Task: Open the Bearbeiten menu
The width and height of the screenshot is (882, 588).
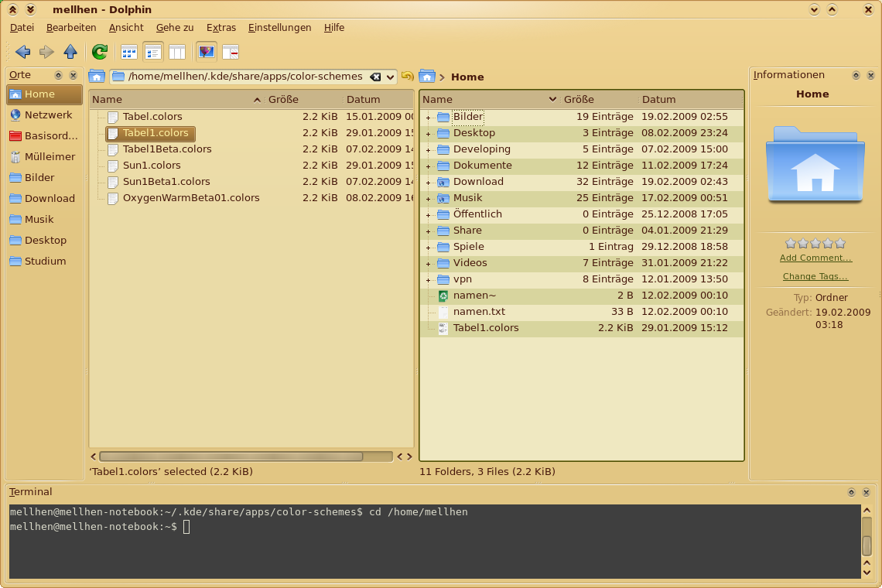Action: click(71, 28)
